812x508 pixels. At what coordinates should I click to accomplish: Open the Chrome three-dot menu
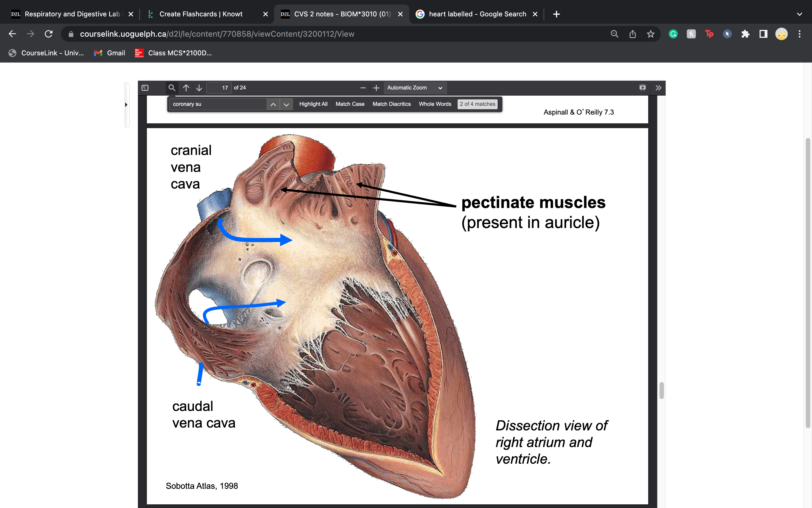point(800,34)
